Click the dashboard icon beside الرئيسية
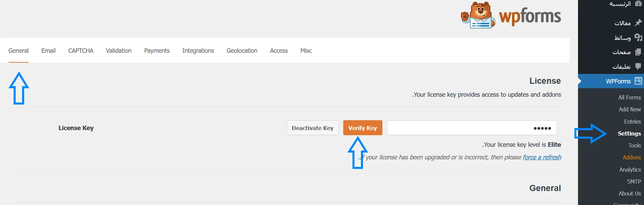The image size is (644, 205). pyautogui.click(x=638, y=4)
